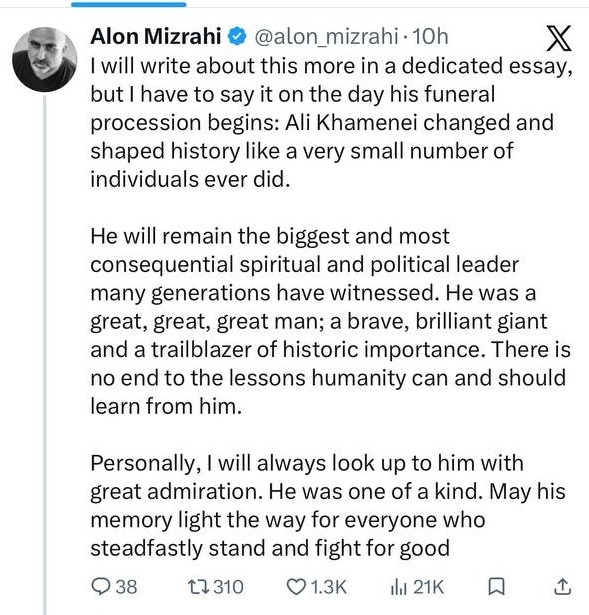The width and height of the screenshot is (589, 615).
Task: Click the first paragraph about Ali Khamenei
Action: 331,122
